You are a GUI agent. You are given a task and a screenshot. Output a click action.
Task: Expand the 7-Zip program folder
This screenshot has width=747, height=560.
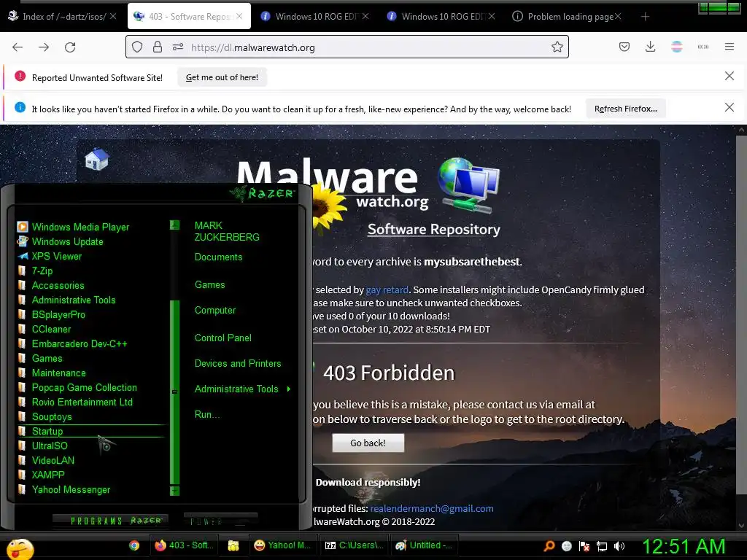coord(42,271)
